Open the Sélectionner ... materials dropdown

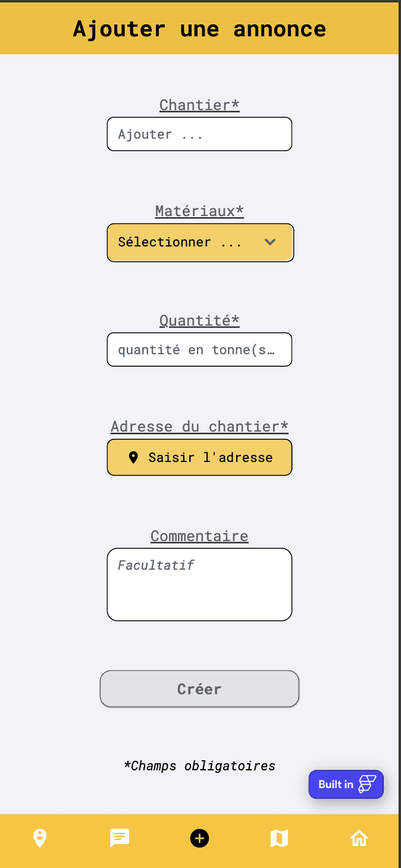click(x=200, y=242)
